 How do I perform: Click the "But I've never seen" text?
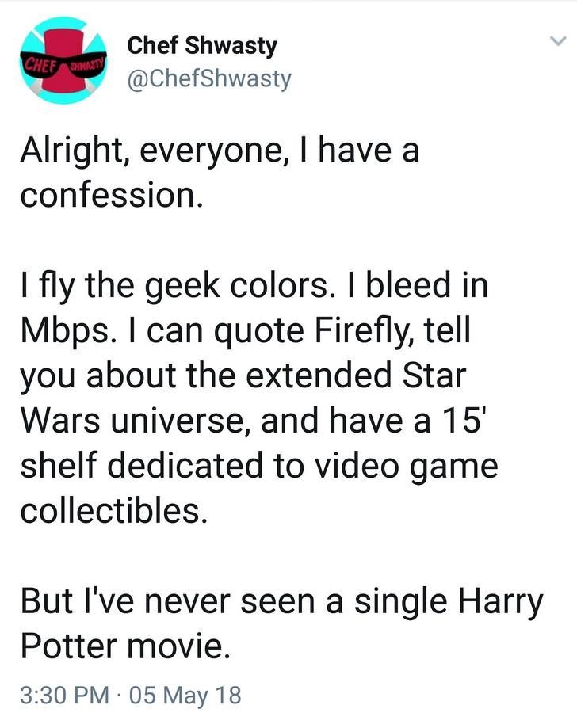click(159, 602)
